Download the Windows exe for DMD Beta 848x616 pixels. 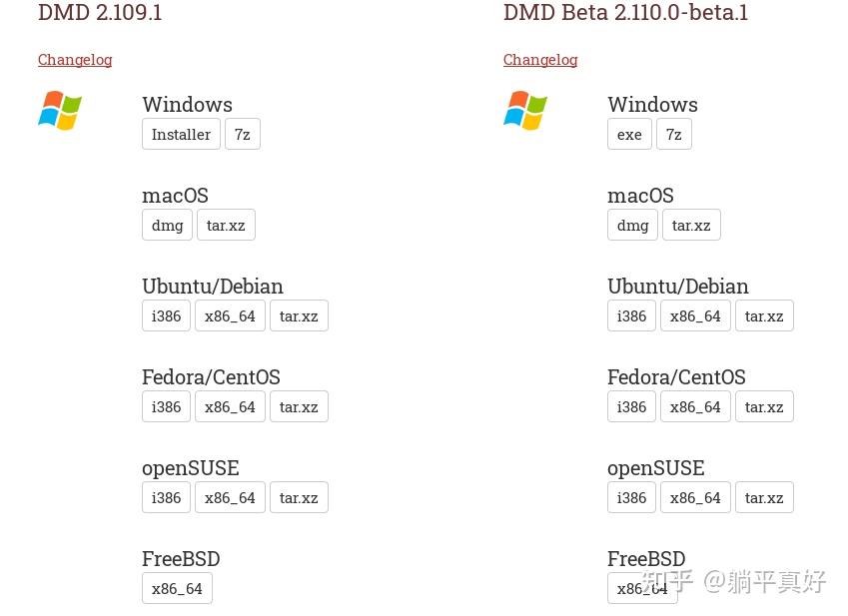tap(629, 134)
